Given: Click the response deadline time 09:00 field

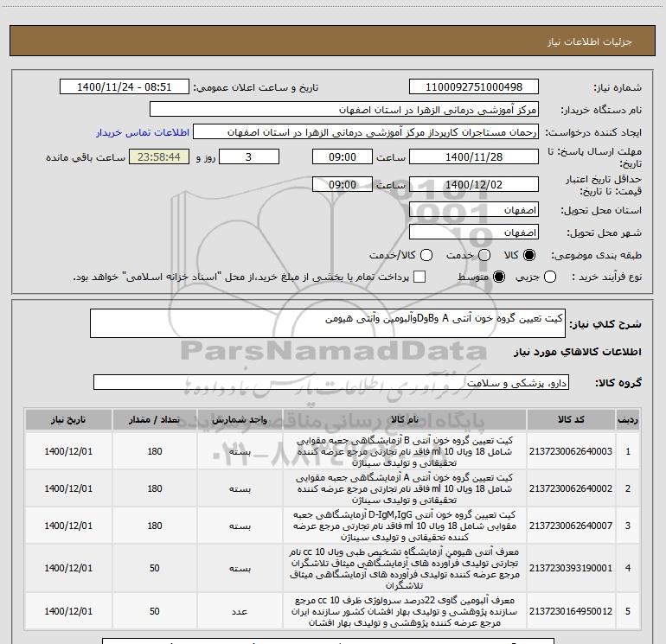Looking at the screenshot, I should click(x=343, y=156).
